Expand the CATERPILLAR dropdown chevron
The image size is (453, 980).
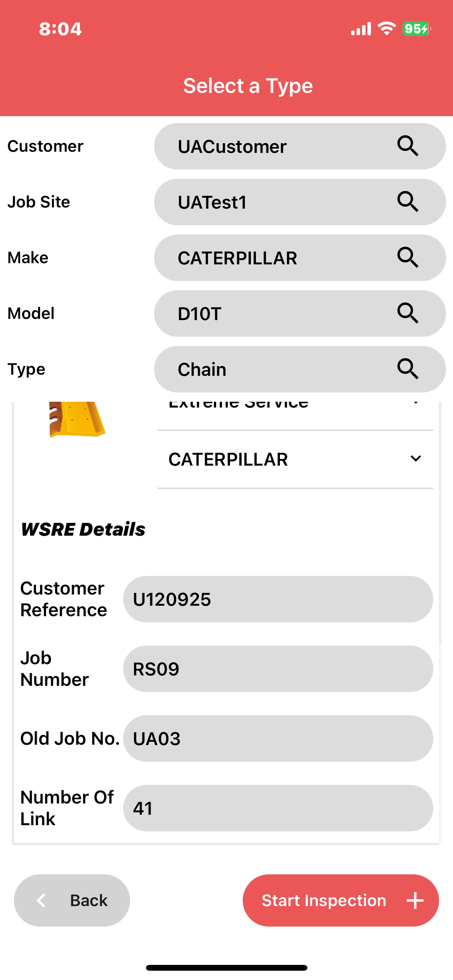[x=415, y=459]
